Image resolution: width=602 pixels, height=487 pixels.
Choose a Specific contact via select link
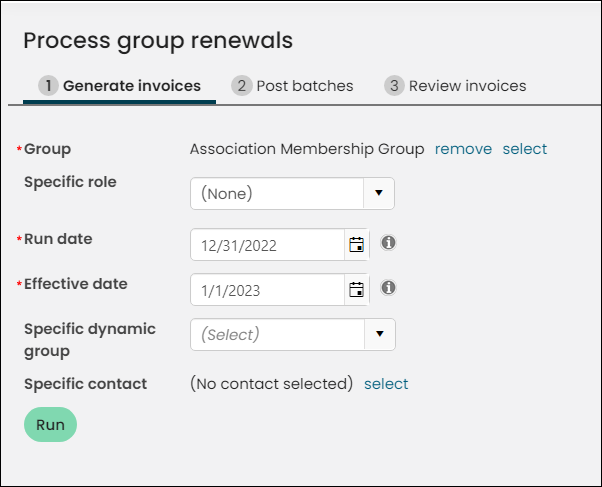click(386, 384)
